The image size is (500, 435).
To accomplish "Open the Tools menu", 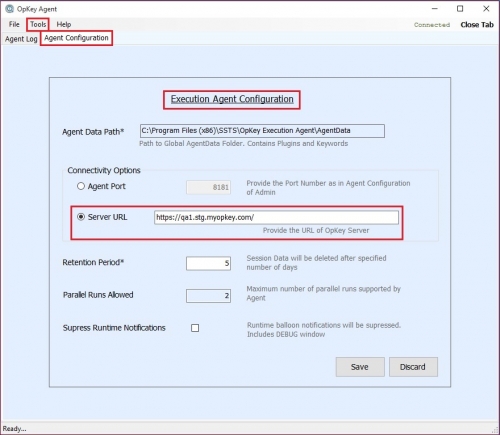I will tap(38, 24).
